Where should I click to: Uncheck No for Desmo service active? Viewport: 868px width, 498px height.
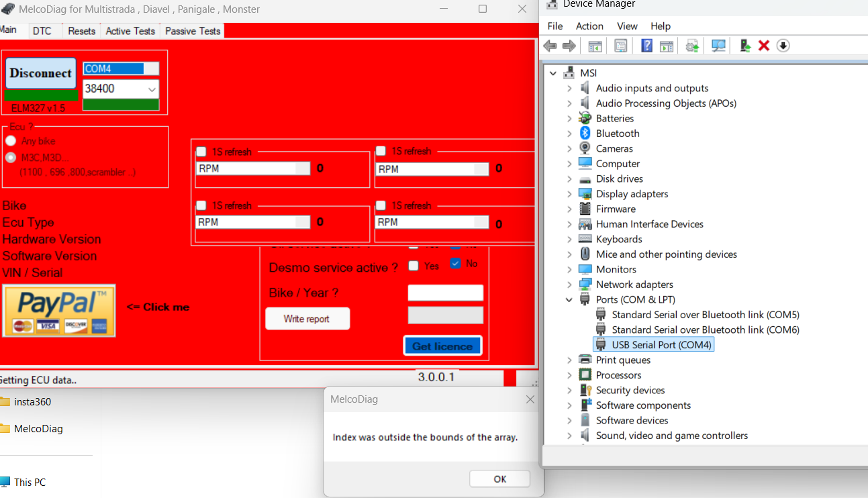(456, 264)
